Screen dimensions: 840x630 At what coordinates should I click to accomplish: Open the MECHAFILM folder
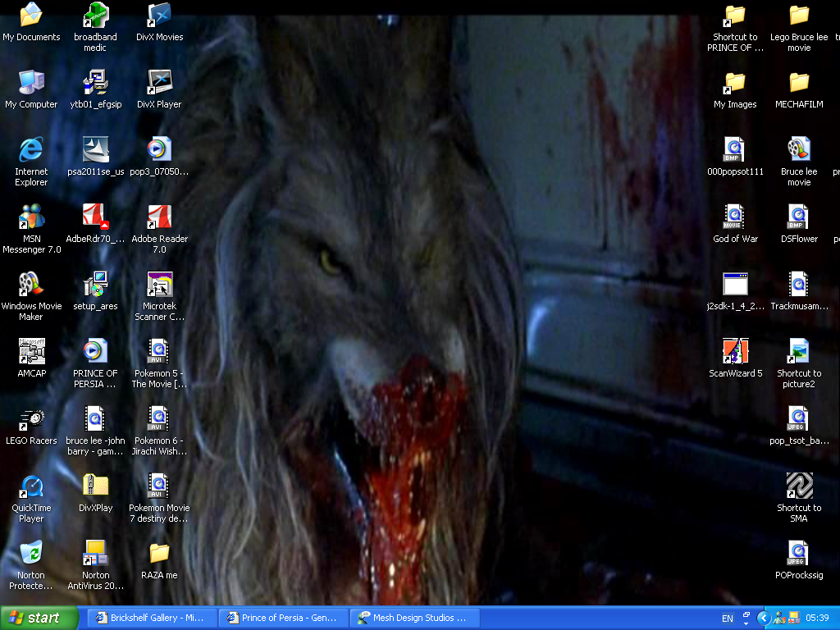pyautogui.click(x=799, y=83)
